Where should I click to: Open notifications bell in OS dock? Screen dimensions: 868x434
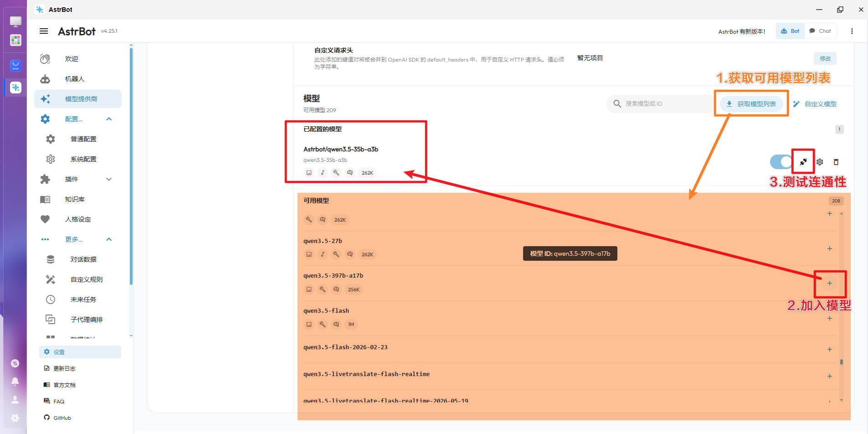click(x=15, y=381)
